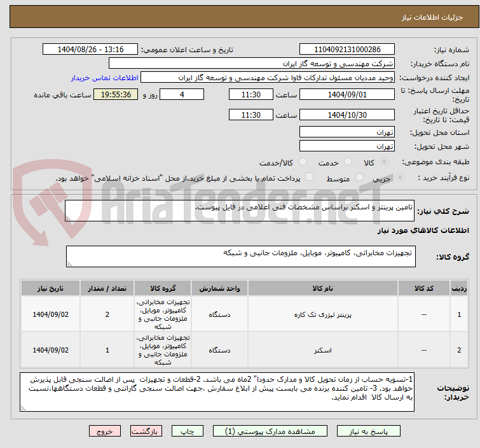Click the price validity date 1404/10/30
This screenshot has width=480, height=448.
tap(347, 115)
